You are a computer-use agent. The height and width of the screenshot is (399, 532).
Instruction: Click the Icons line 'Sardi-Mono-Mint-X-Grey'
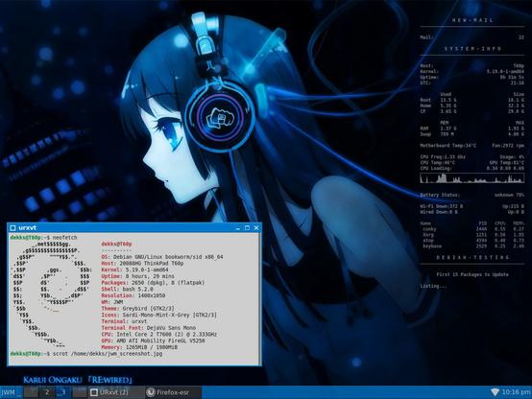pyautogui.click(x=158, y=315)
